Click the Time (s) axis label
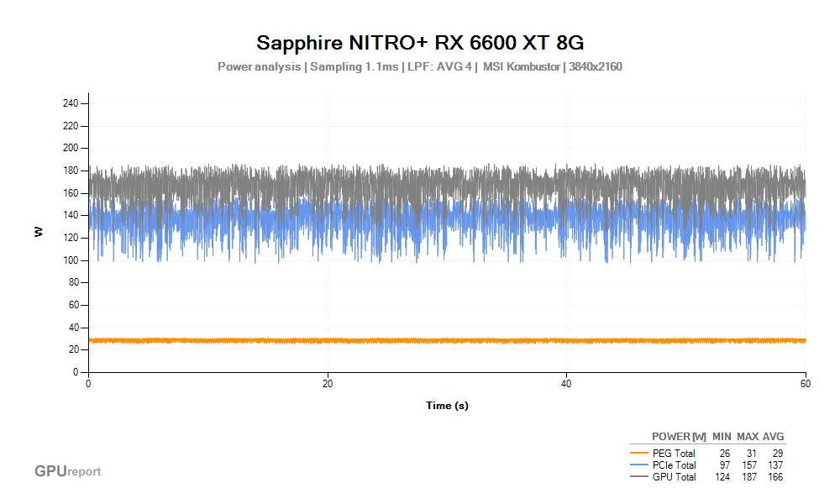Screen dimensions: 840x504 click(447, 406)
